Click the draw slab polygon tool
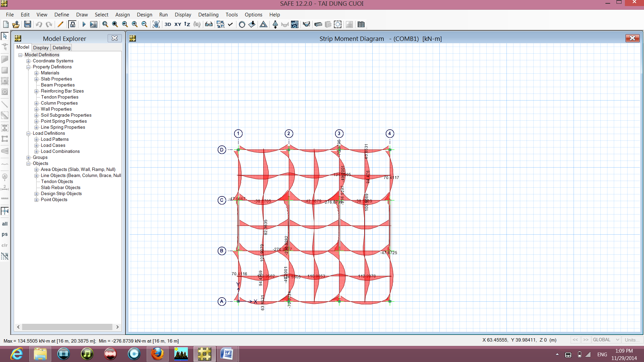The image size is (644, 362). click(x=5, y=60)
